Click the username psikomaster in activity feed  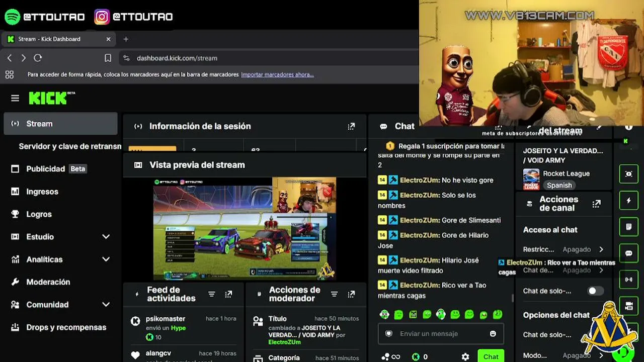(166, 319)
